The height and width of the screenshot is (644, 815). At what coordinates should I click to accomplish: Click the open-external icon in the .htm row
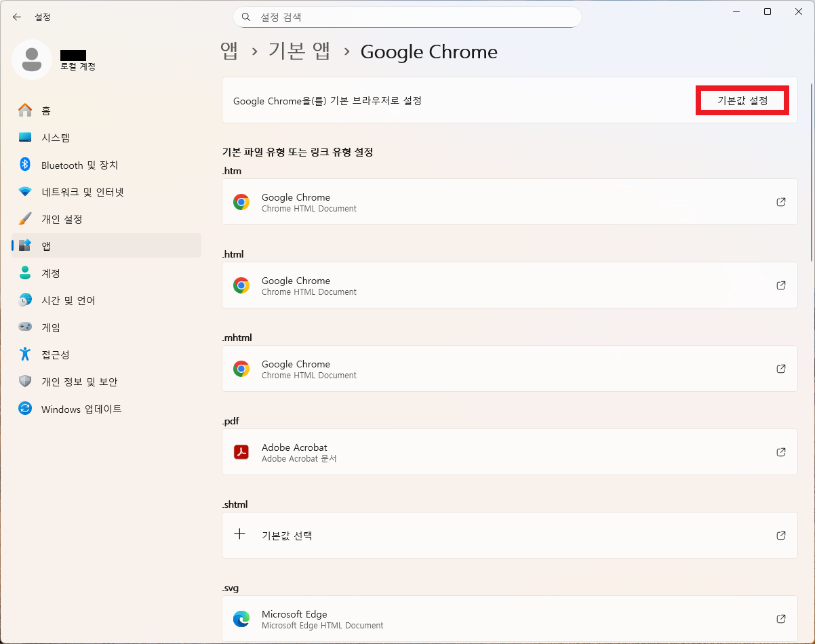point(781,202)
